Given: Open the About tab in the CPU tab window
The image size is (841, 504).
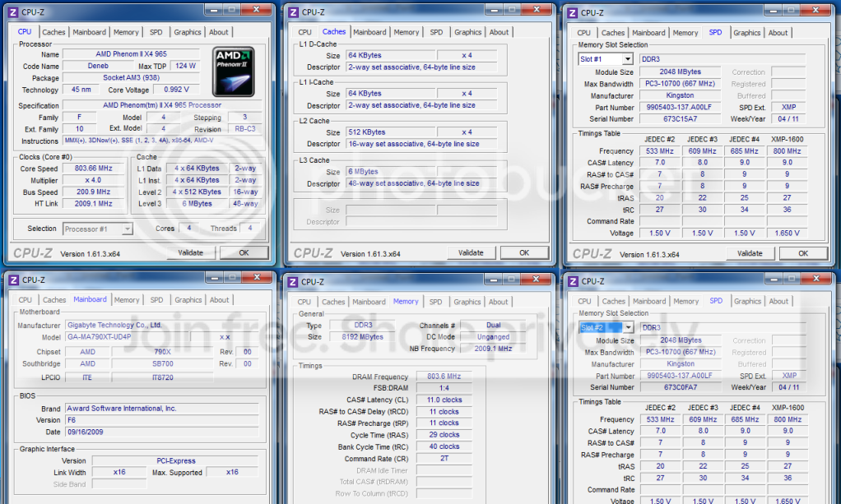Looking at the screenshot, I should 219,32.
